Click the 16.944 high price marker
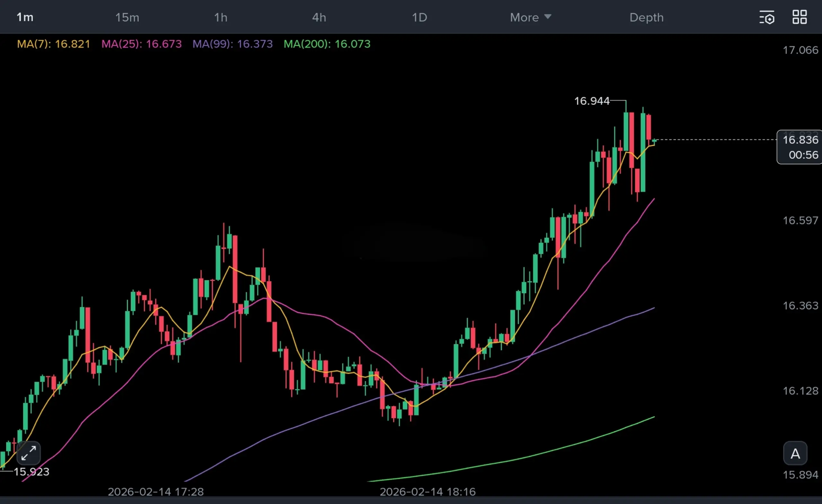 [x=591, y=101]
